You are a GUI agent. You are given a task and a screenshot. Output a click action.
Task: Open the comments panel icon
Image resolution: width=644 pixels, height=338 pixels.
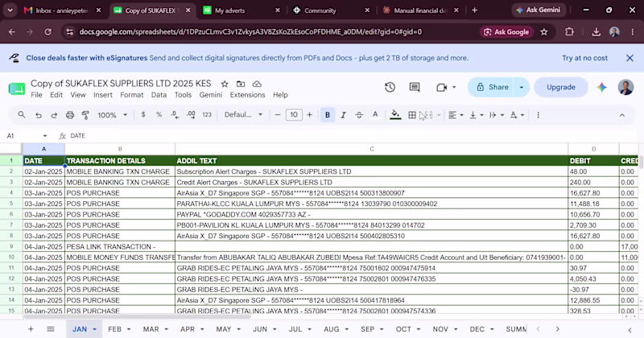[415, 87]
